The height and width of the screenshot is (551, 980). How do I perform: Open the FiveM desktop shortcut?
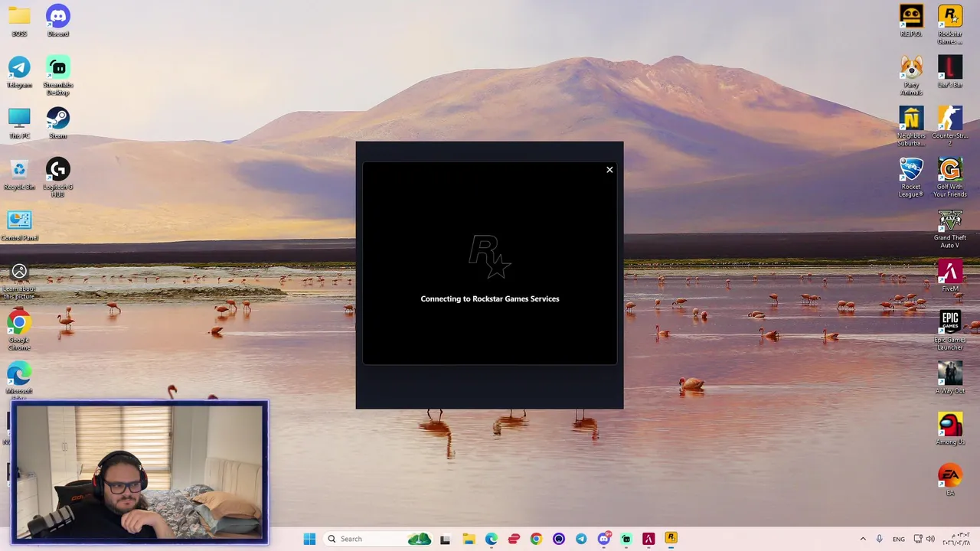[950, 275]
